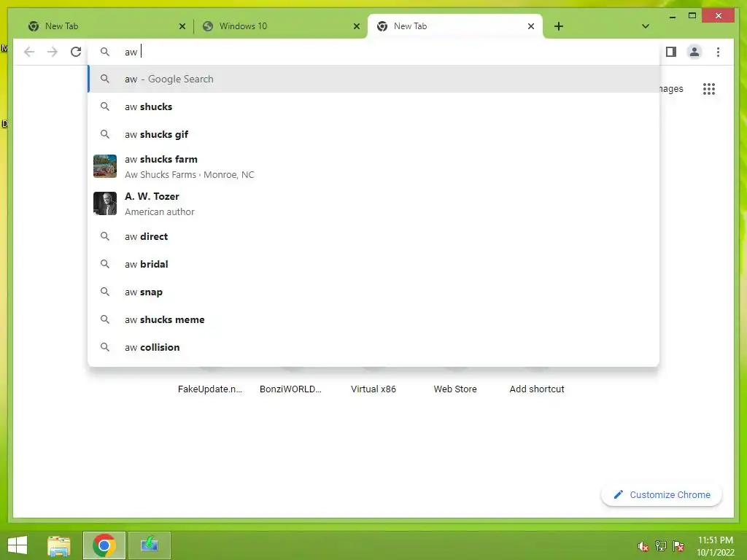Screen dimensions: 747x560
Task: Open the FakeUpdate.n... shortcut
Action: click(210, 389)
